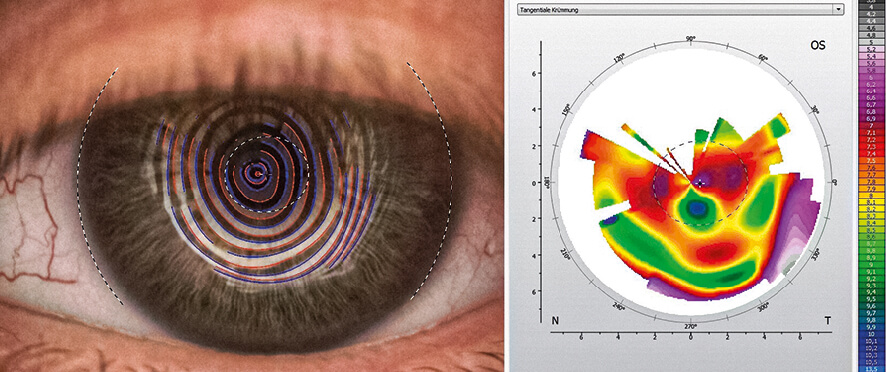Click the 270° marker on the angle ring
The height and width of the screenshot is (372, 886).
coord(690,327)
